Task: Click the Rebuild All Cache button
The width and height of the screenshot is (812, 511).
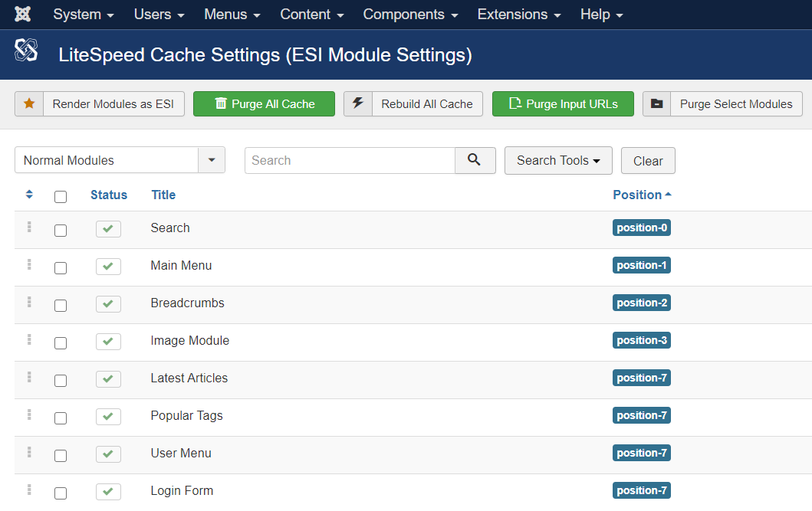Action: click(413, 103)
